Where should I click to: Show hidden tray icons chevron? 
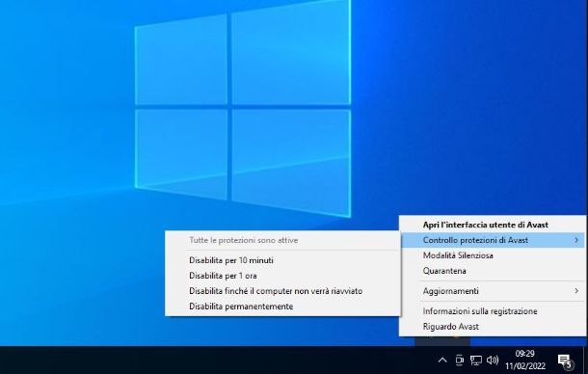(442, 361)
